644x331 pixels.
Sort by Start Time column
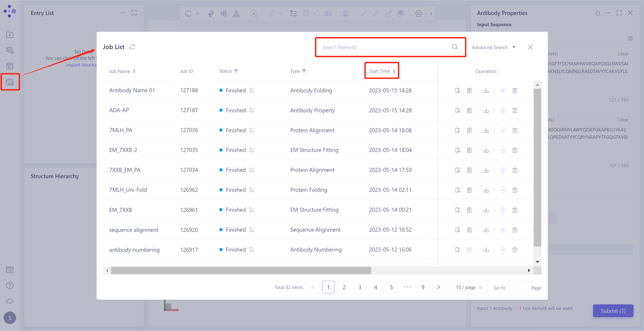tap(381, 71)
